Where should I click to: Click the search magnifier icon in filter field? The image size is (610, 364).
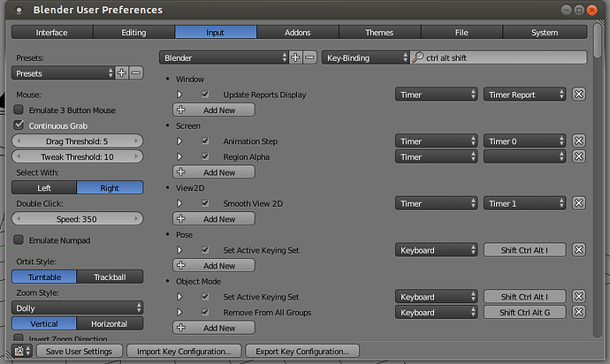click(x=417, y=57)
